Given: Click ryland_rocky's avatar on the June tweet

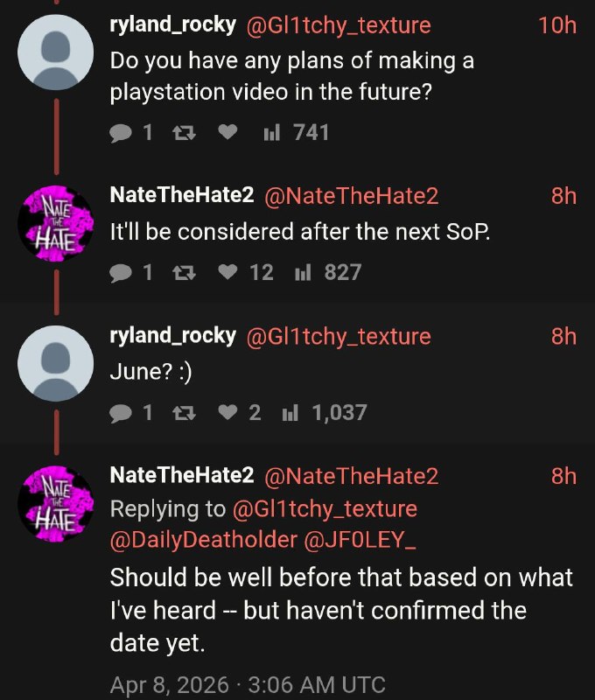Looking at the screenshot, I should [x=55, y=363].
